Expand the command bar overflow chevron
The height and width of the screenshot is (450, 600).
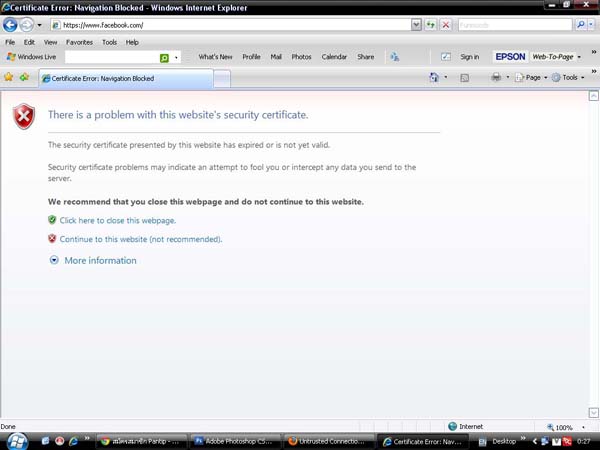(x=593, y=72)
